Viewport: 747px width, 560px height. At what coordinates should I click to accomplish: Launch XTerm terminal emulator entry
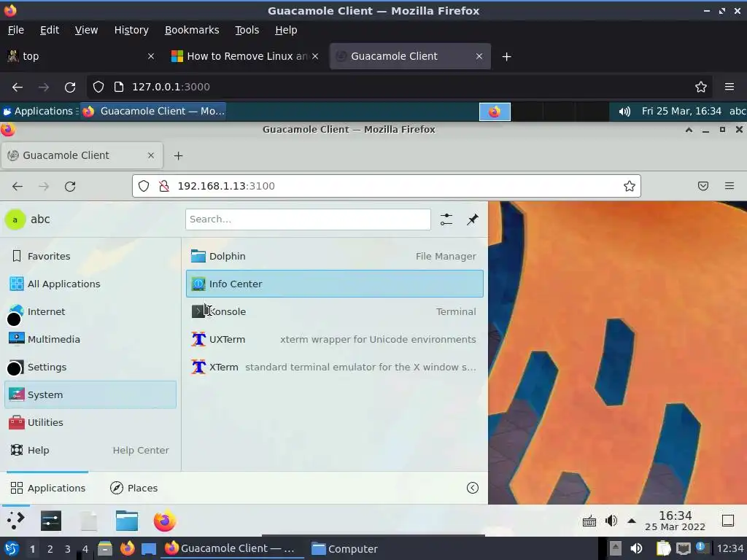334,367
